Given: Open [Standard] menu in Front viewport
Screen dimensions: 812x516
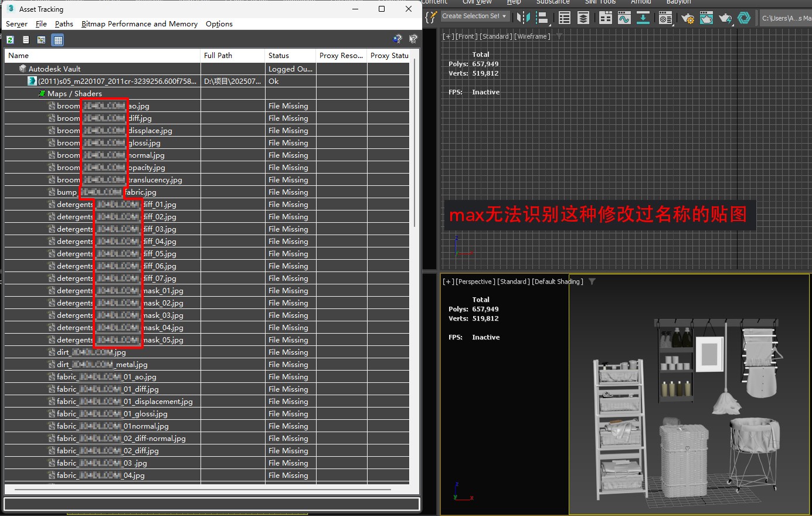Looking at the screenshot, I should (495, 36).
